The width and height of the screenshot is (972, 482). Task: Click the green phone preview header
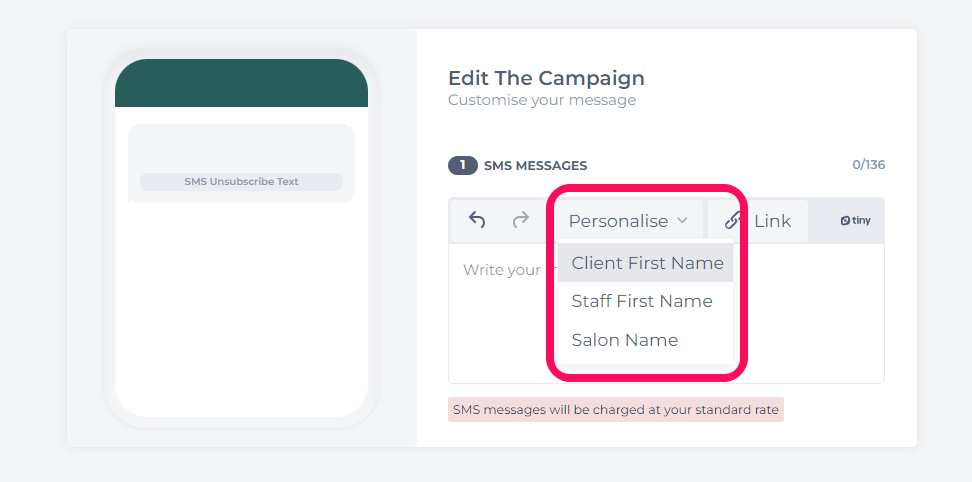(241, 83)
